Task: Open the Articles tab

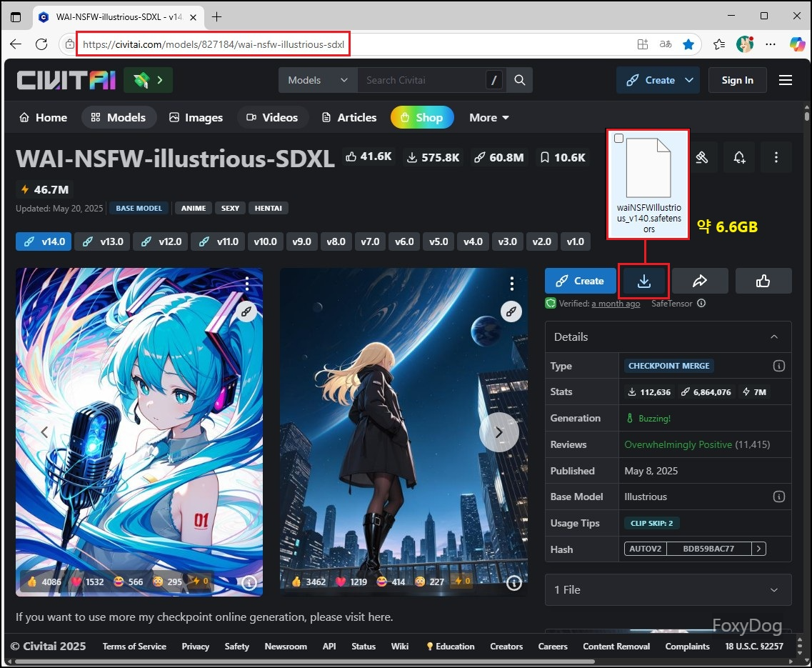Action: coord(349,118)
